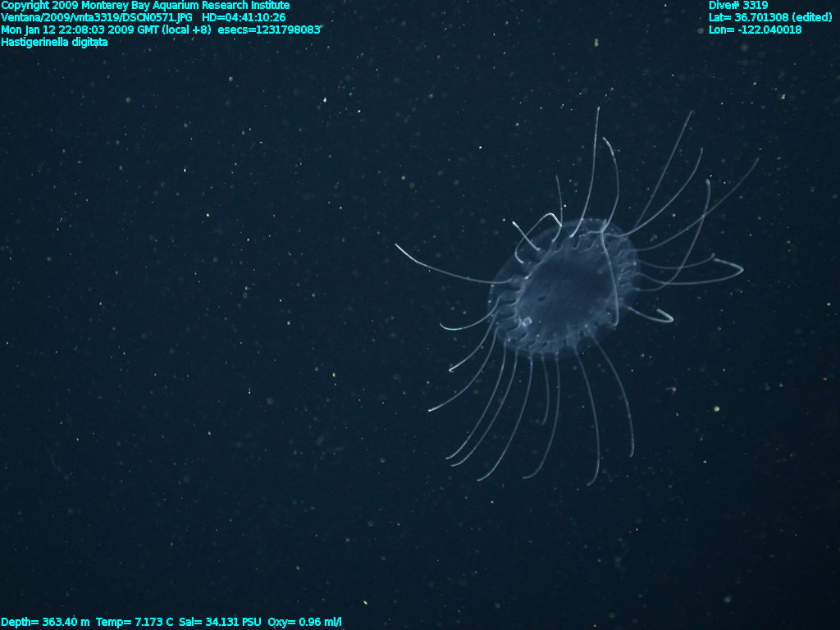Click the Ventana DSCN0571.JPG file path

(x=98, y=17)
